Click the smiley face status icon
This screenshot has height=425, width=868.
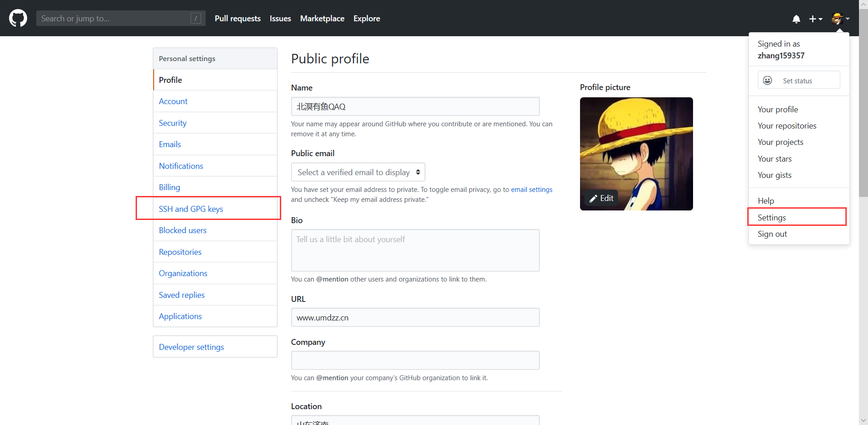coord(767,81)
